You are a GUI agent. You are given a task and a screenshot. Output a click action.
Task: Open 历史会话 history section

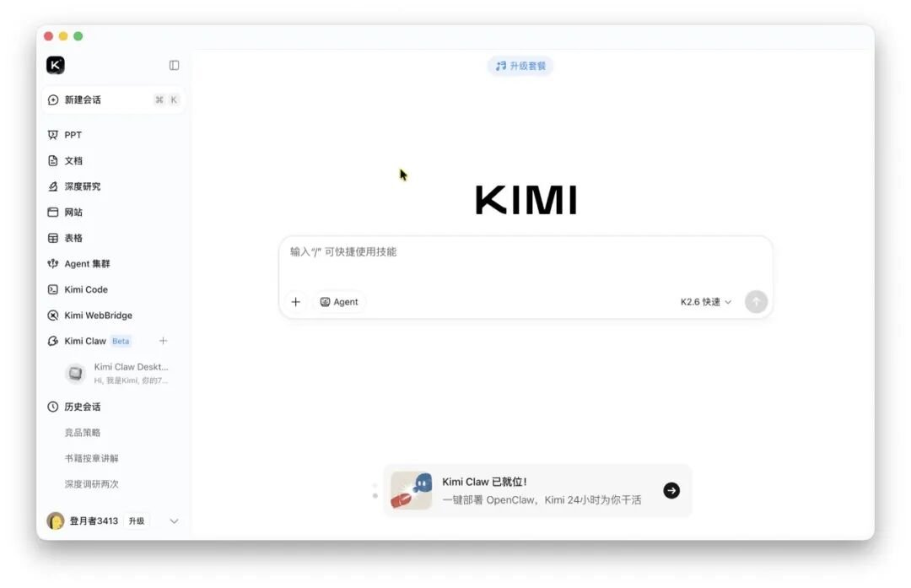click(x=114, y=407)
